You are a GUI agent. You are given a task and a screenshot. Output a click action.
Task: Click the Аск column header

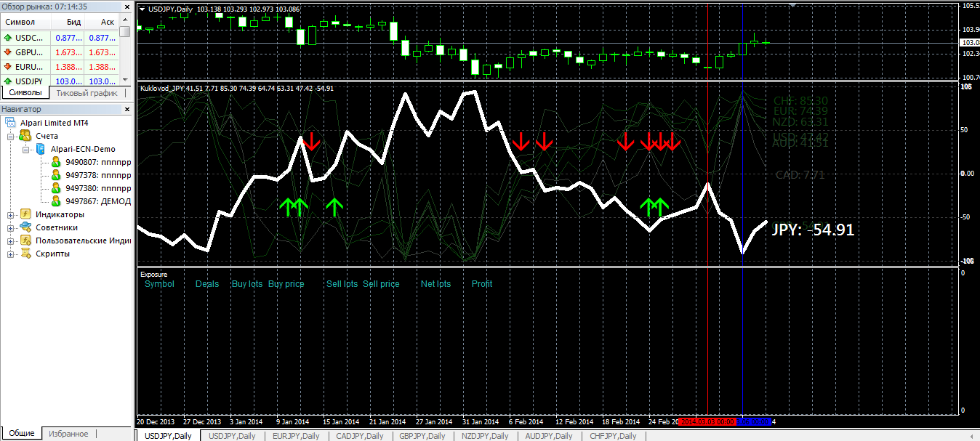tap(103, 22)
